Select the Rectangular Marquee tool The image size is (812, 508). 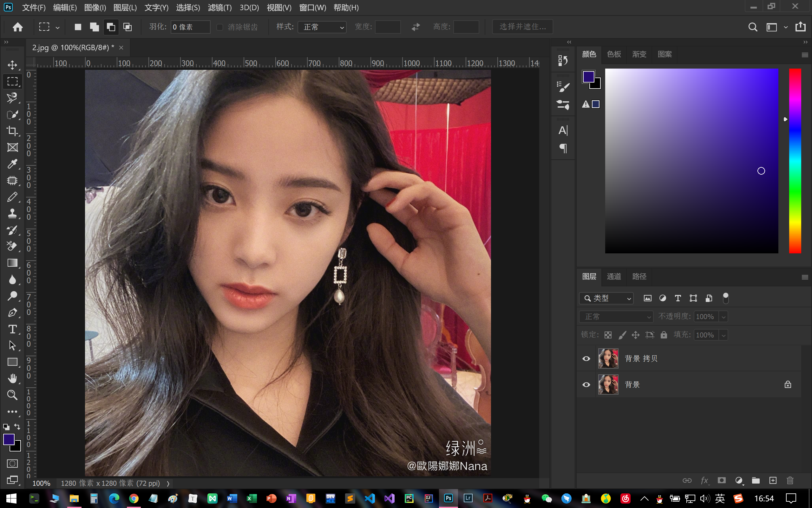pos(12,81)
